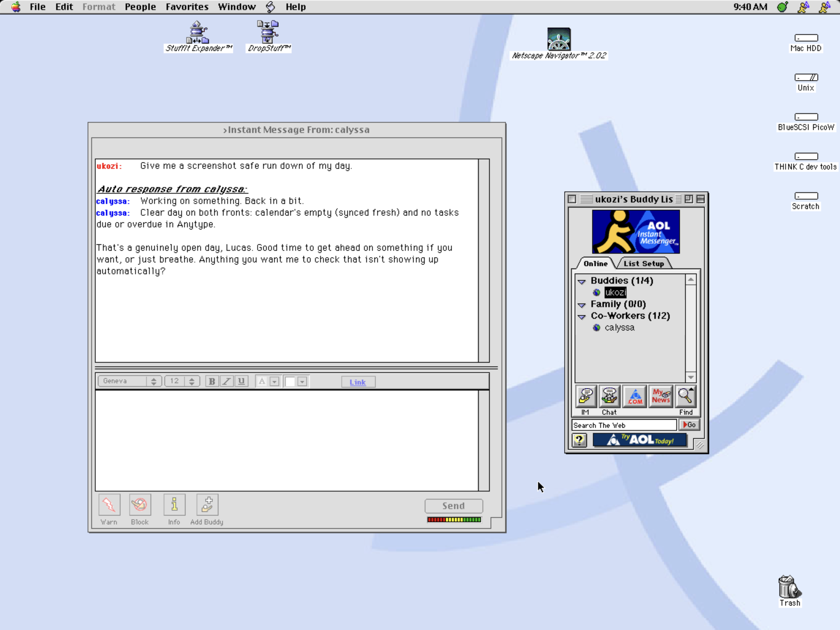Click the white background color swatch
The width and height of the screenshot is (840, 630).
pos(290,382)
